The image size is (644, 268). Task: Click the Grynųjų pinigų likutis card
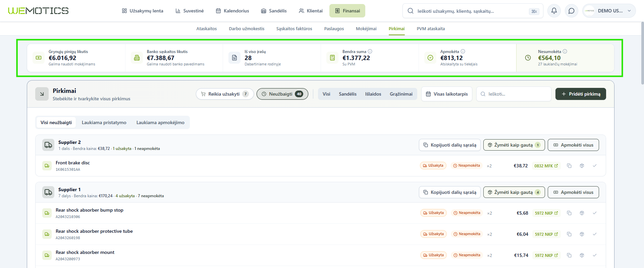[76, 58]
